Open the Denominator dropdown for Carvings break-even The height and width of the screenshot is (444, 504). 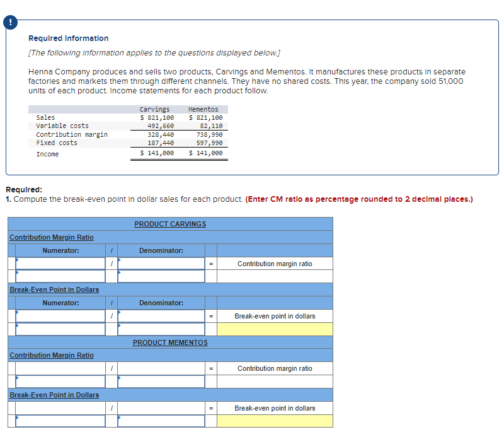[x=159, y=315]
